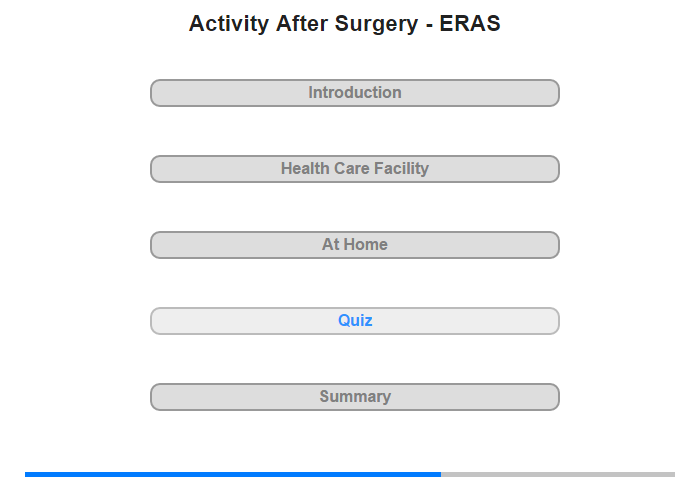Click the Summary label text
700x480 pixels.
[355, 397]
